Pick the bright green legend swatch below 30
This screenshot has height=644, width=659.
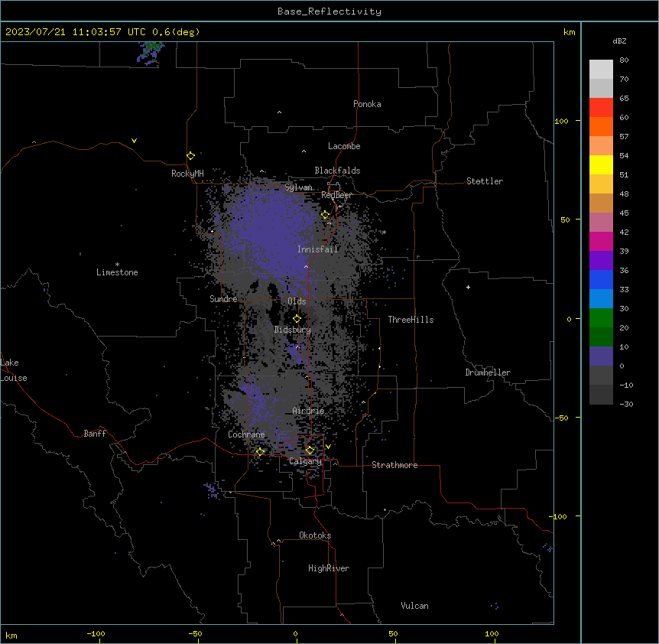tap(601, 318)
